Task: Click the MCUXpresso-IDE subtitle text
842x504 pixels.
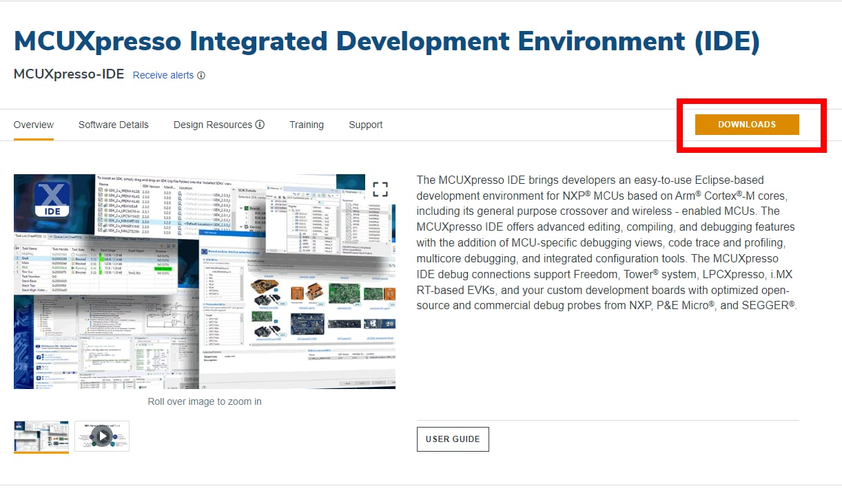Action: 69,74
